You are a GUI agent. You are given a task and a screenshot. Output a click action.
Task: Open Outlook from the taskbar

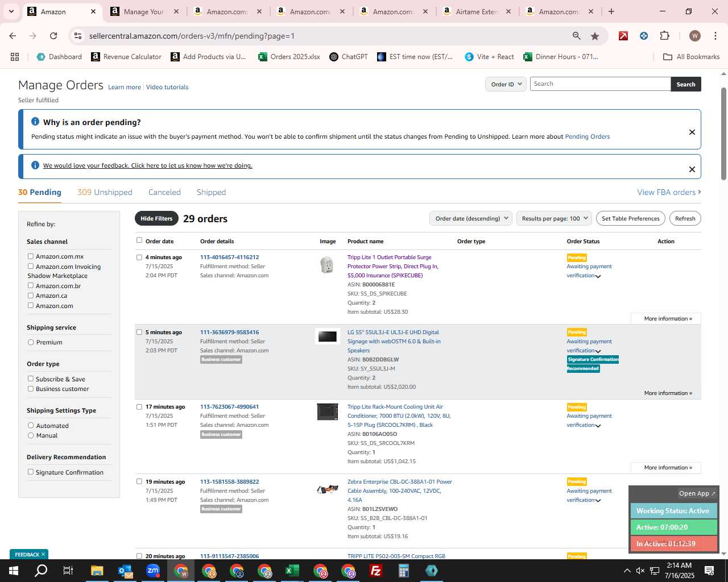click(x=125, y=571)
